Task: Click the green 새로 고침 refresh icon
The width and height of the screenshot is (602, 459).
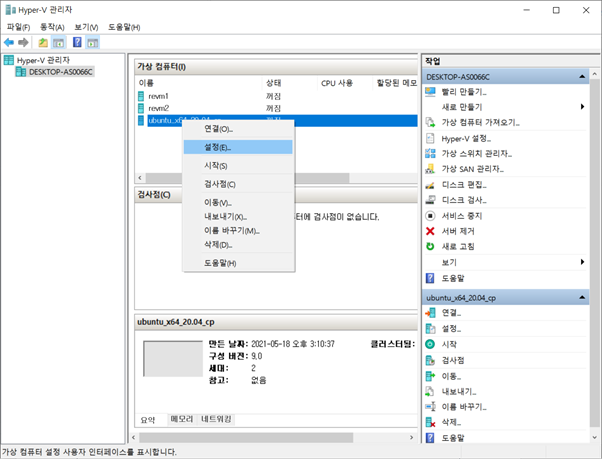Action: pyautogui.click(x=430, y=246)
